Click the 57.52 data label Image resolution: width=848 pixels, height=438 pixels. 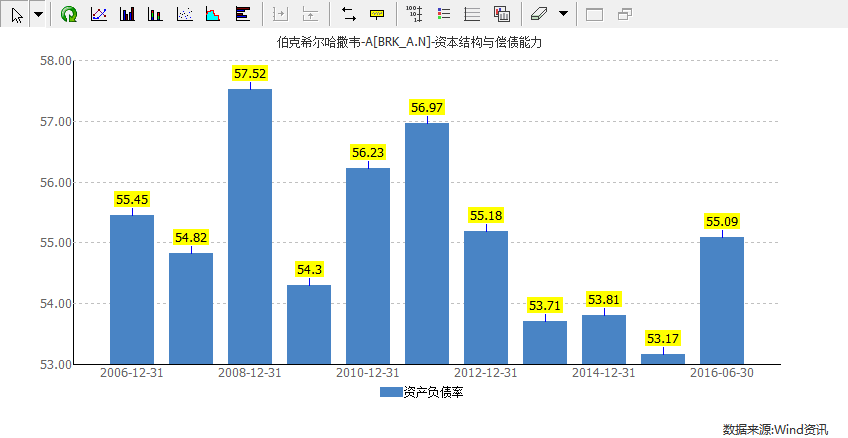click(x=250, y=74)
